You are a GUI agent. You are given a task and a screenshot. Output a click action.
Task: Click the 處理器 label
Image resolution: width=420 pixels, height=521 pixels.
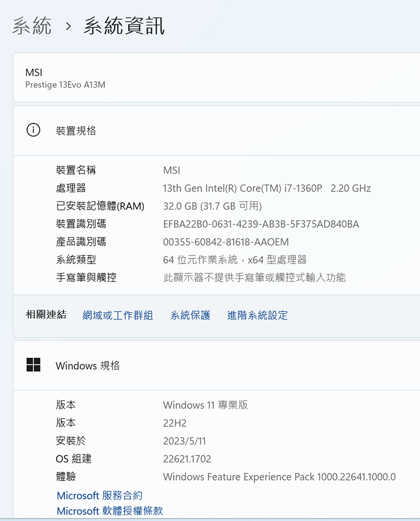pyautogui.click(x=71, y=188)
